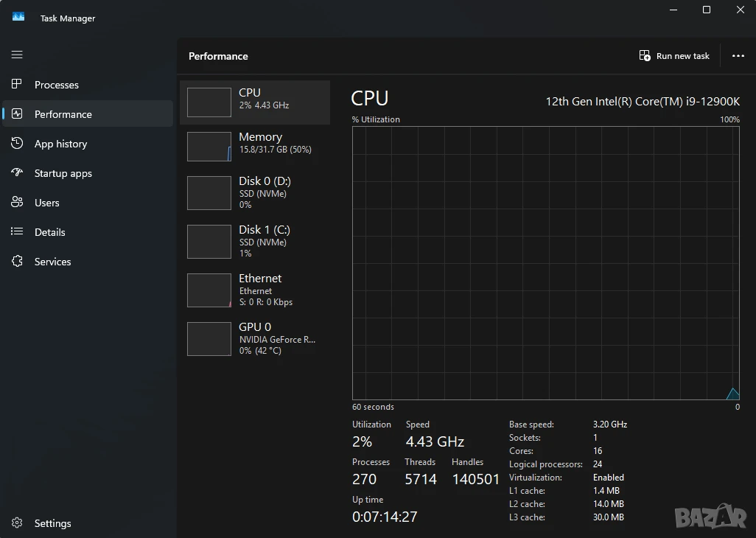Screen dimensions: 756x538
Task: Select the Disk 0 (D:) entry
Action: tap(254, 193)
